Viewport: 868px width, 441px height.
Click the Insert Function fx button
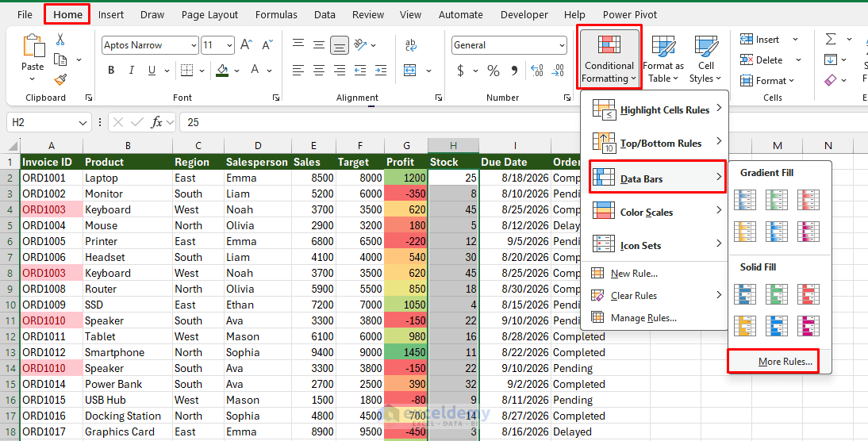[x=157, y=122]
